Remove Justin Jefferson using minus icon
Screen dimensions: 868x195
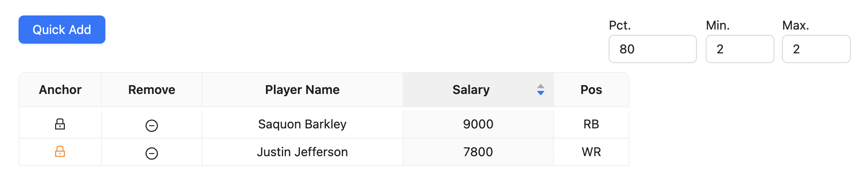click(152, 154)
